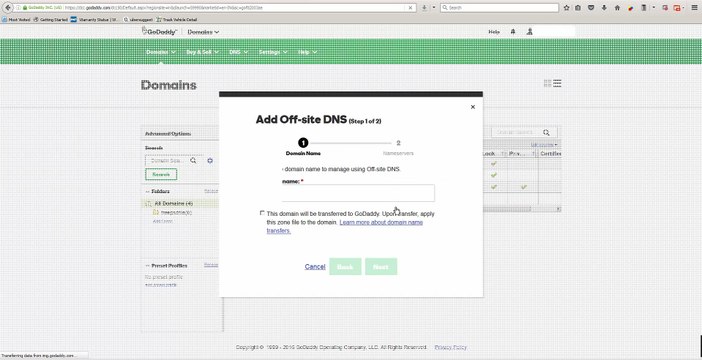
Task: Click the Next button in dialog
Action: pos(381,267)
